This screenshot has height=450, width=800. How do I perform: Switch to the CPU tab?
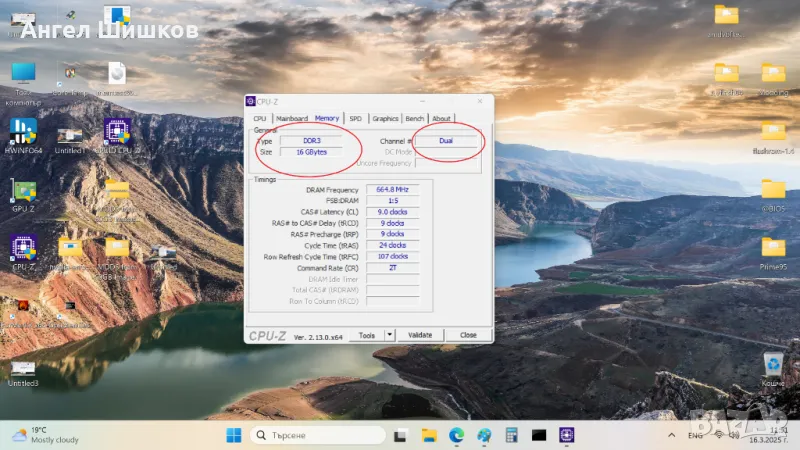coord(260,118)
